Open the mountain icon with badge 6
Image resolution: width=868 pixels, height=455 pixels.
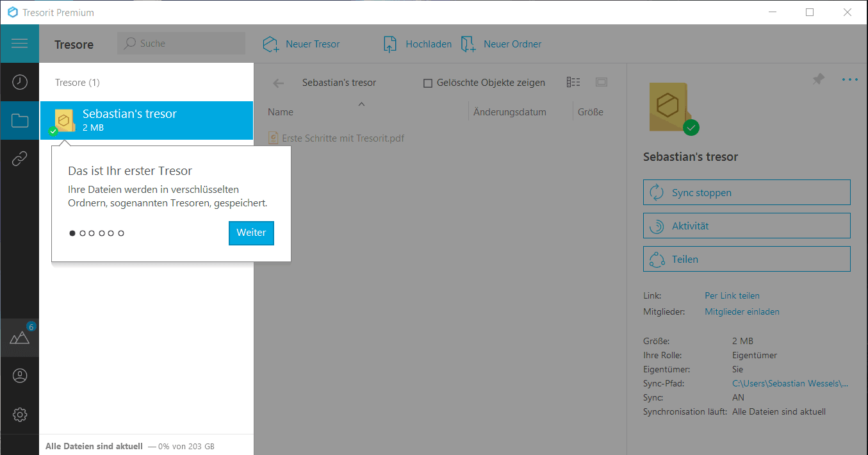pyautogui.click(x=20, y=338)
